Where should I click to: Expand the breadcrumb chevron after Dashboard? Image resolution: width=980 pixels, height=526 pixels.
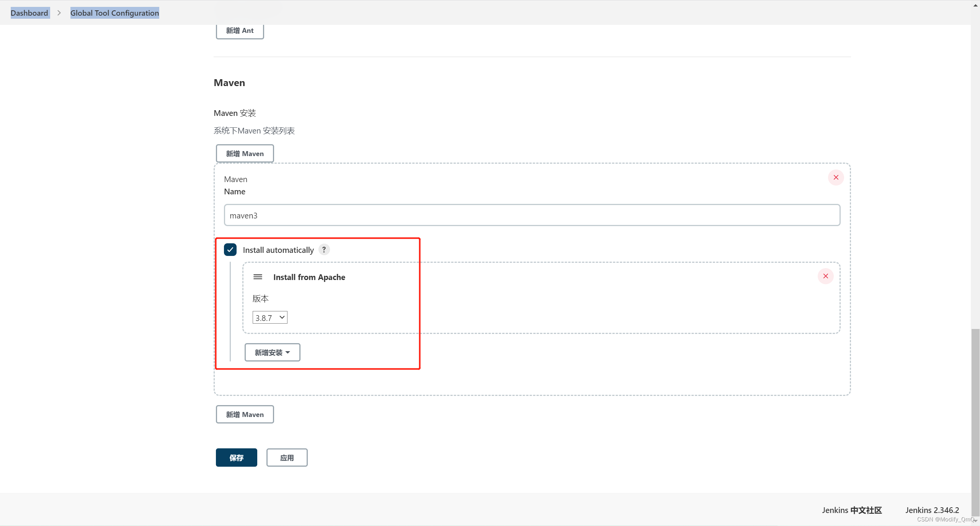[59, 13]
